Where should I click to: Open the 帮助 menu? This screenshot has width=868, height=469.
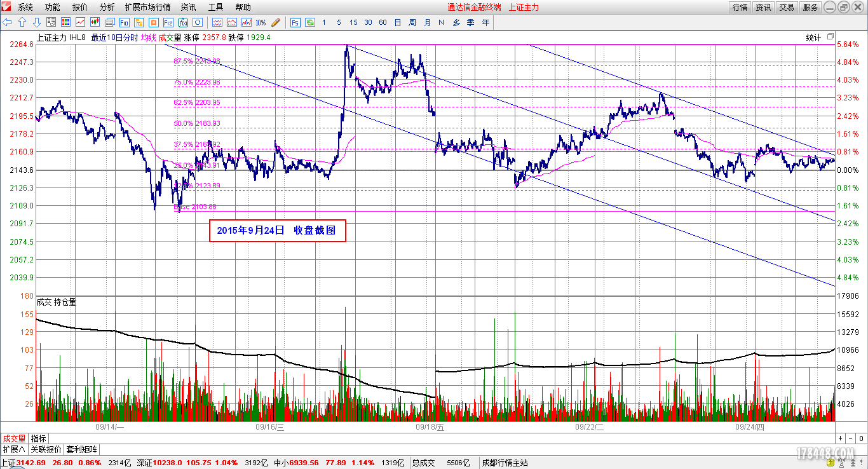point(243,7)
